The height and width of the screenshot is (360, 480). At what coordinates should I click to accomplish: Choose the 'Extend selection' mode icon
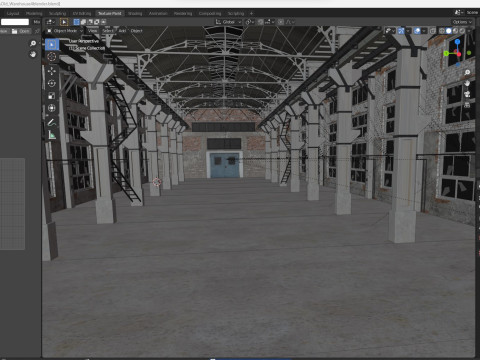coord(83,22)
